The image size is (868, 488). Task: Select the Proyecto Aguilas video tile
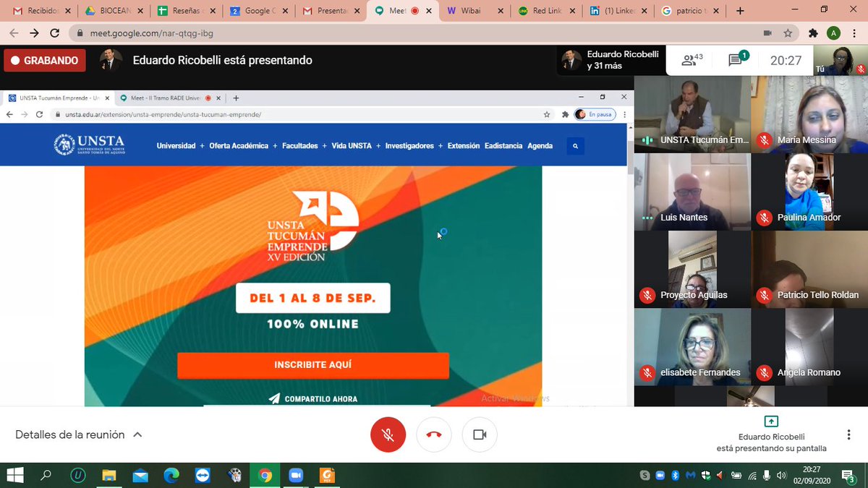692,269
